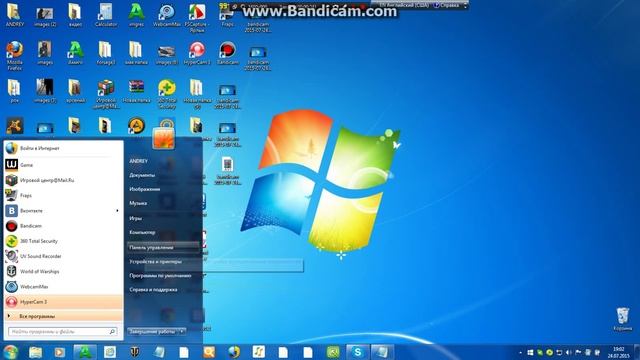Open the taskbar clock showing 19:02
640x360 pixels.
click(x=619, y=352)
